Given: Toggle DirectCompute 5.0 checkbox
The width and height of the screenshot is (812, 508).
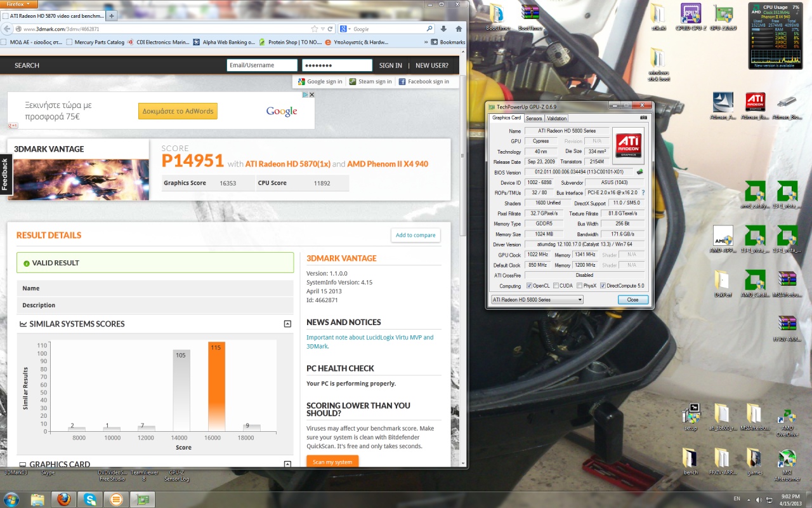Looking at the screenshot, I should pos(603,286).
